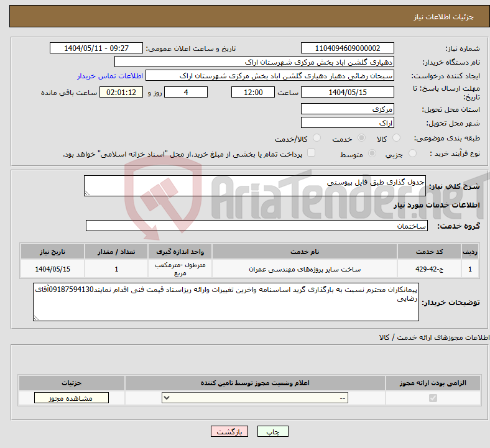Select the جزیی purchase type radio
Image resolution: width=490 pixels, height=448 pixels.
(412, 153)
